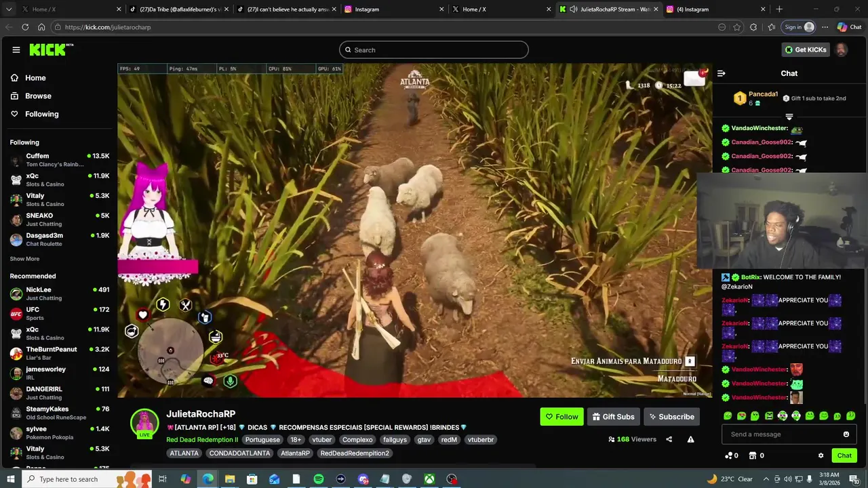Click vtuber stream tag
The image size is (868, 488).
point(321,440)
